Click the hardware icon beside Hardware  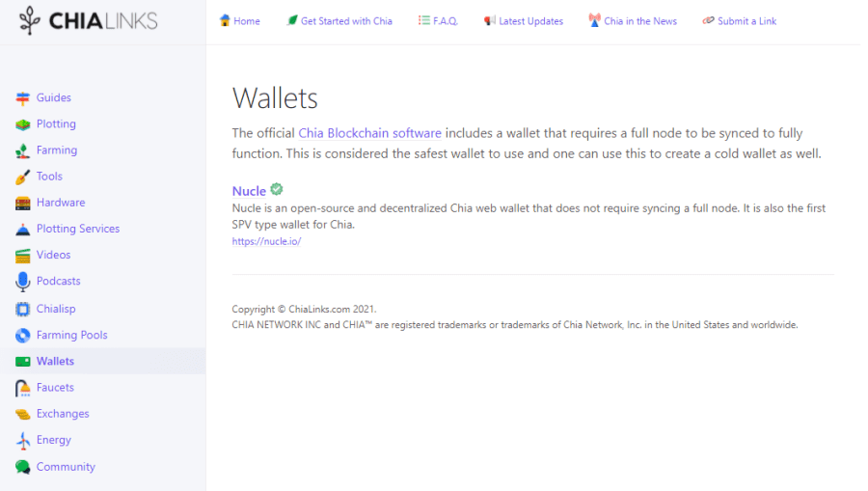tap(23, 204)
